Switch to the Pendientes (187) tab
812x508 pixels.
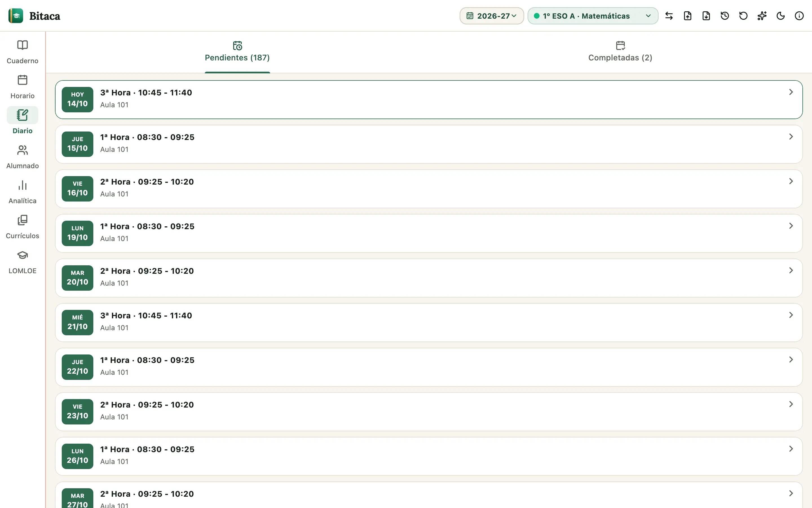coord(237,52)
